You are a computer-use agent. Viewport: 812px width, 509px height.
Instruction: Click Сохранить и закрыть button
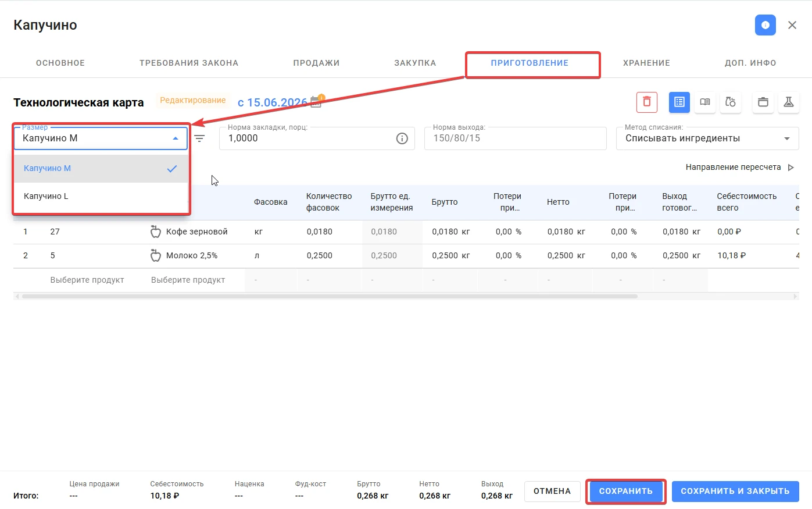coord(735,491)
